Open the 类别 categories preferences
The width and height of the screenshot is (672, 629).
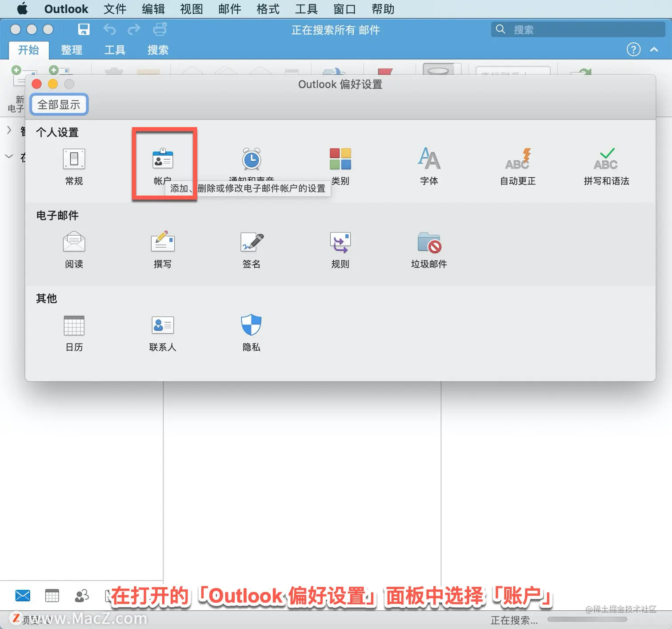pos(340,167)
